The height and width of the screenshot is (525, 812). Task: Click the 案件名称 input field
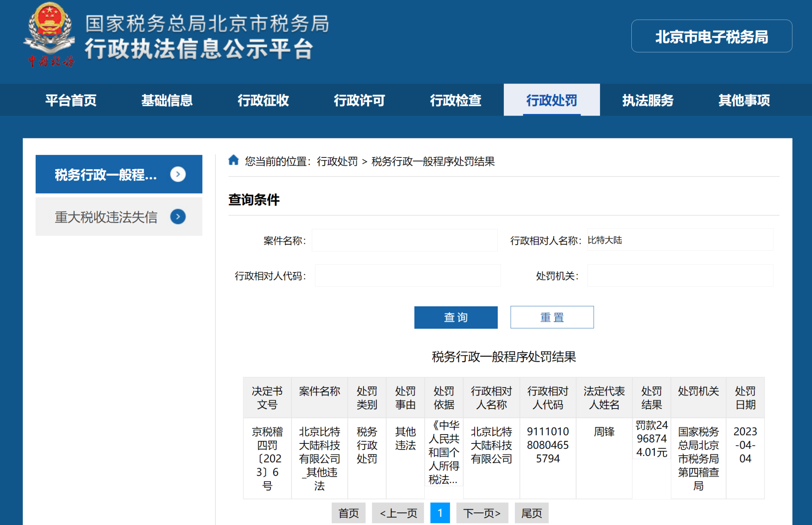[404, 240]
